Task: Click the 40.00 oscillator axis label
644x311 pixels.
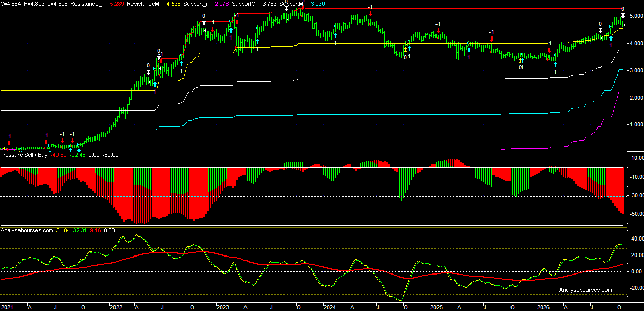Action: point(636,239)
